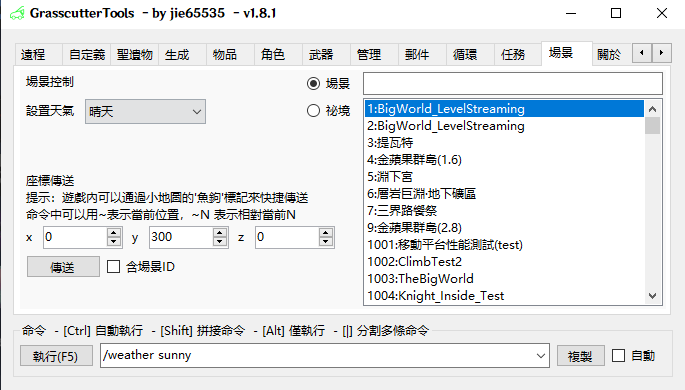Click the GrasscutterTools app icon in title bar
The image size is (685, 390).
tap(17, 14)
